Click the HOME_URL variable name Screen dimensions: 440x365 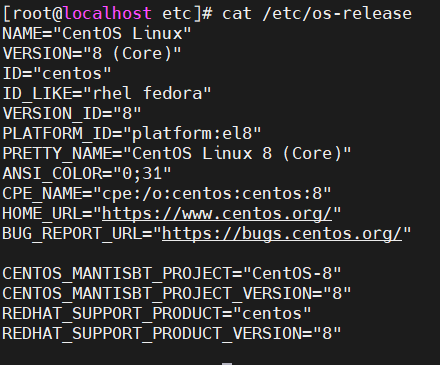coord(42,214)
